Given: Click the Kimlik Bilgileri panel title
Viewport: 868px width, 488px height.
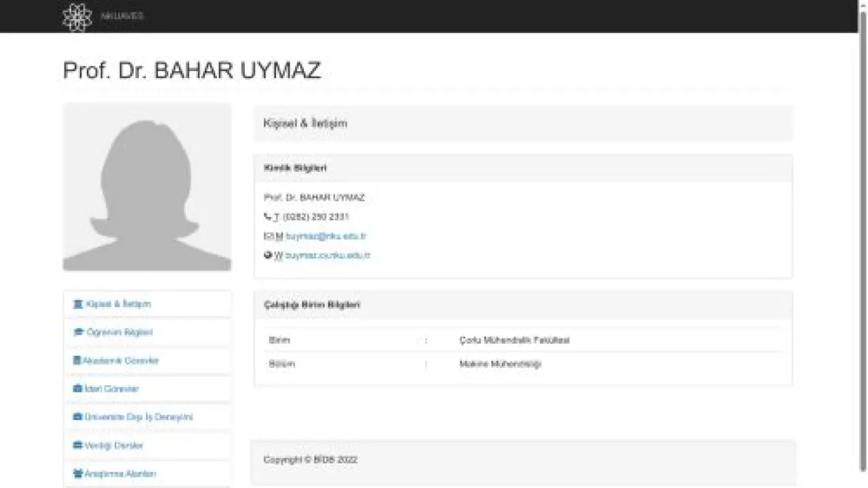Looking at the screenshot, I should pyautogui.click(x=295, y=168).
